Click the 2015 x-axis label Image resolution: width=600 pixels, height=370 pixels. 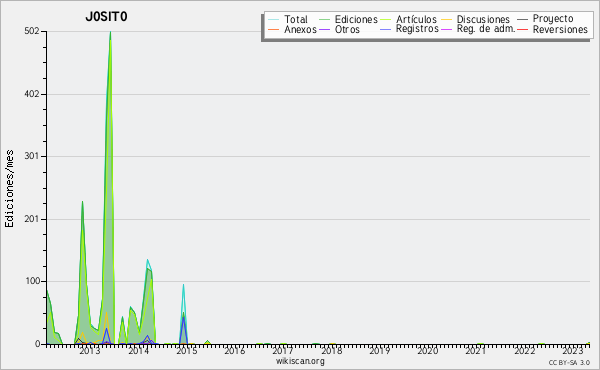point(186,350)
